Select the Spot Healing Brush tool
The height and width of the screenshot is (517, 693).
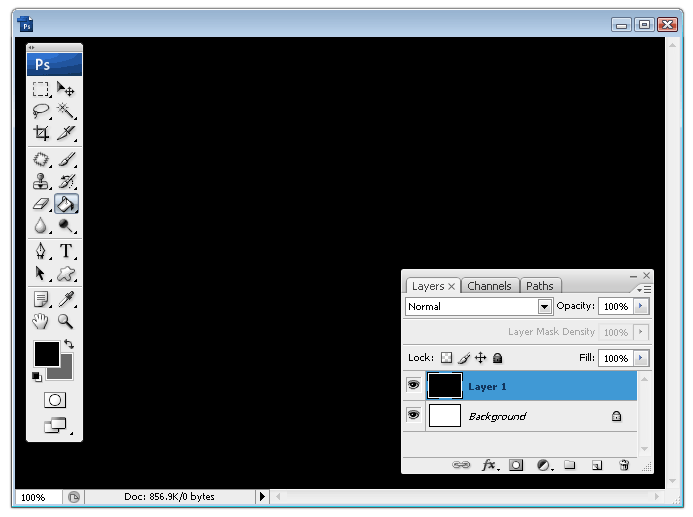41,160
